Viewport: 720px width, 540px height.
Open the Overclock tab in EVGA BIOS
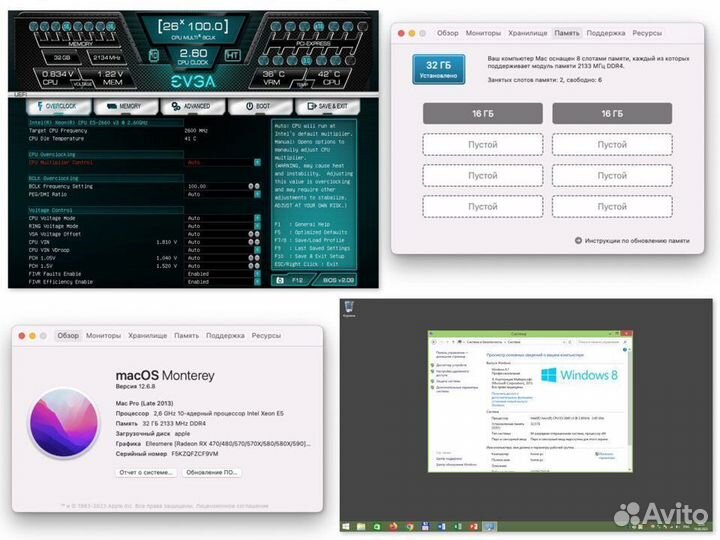coord(58,106)
